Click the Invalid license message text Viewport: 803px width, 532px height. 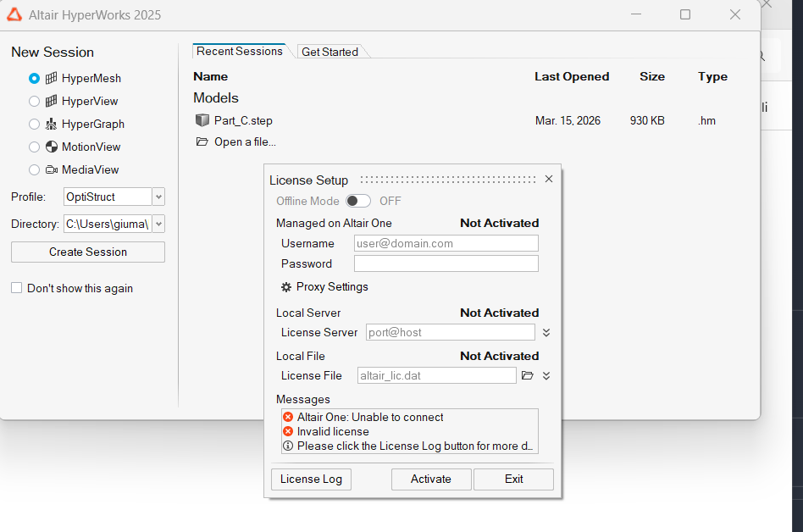click(x=333, y=432)
